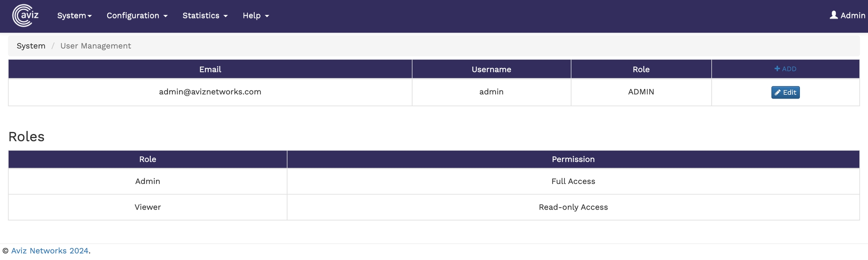Screen dimensions: 868x260
Task: Click the pencil icon on Edit button
Action: 777,93
